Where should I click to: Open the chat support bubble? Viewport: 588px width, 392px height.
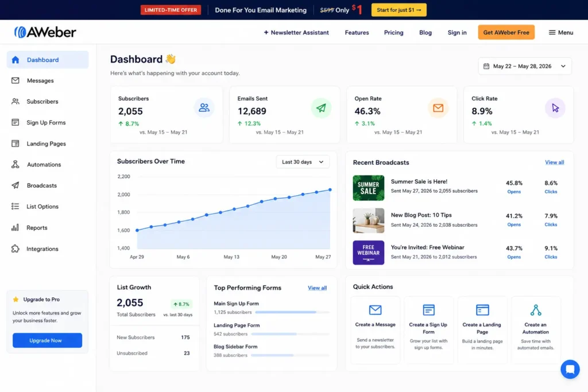[x=570, y=369]
